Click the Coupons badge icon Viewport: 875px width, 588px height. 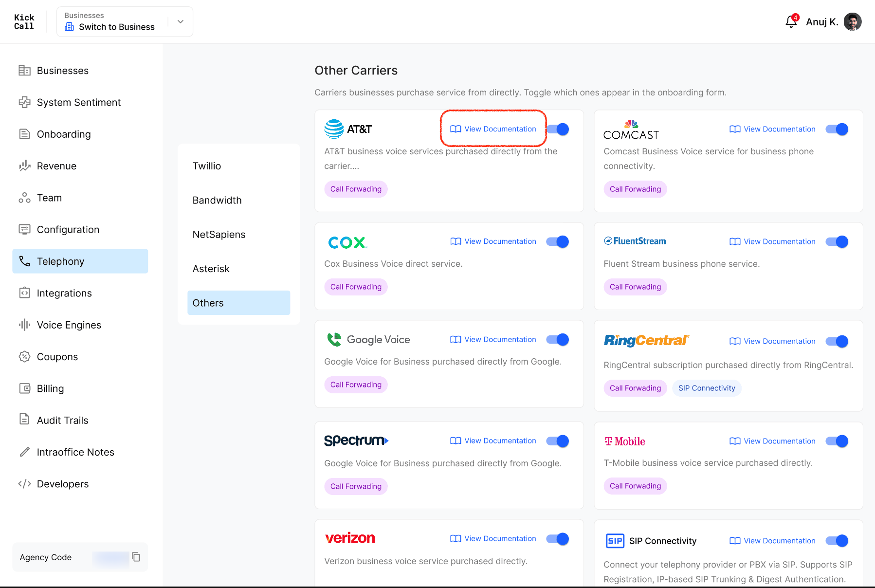click(24, 357)
